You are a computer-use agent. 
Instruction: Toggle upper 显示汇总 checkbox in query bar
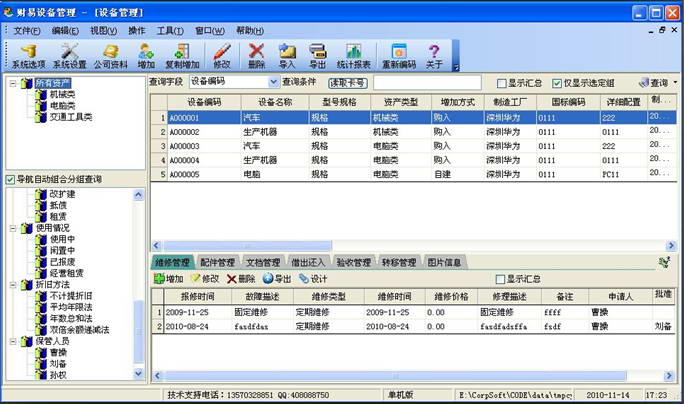click(502, 83)
